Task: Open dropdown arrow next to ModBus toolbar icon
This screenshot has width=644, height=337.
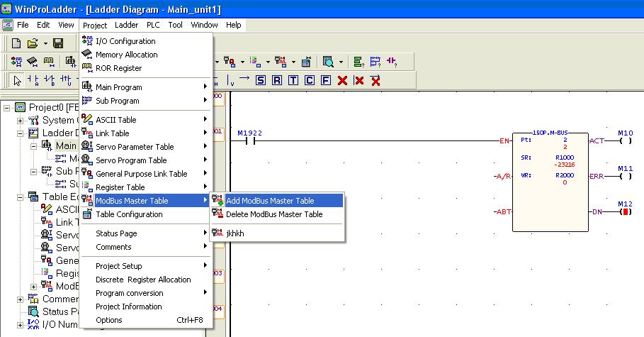Action: 293,62
